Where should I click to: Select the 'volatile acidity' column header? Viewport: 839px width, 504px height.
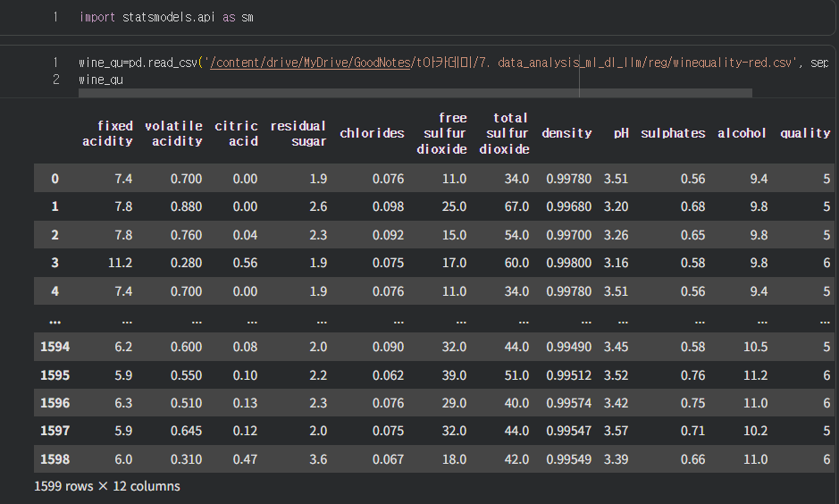pyautogui.click(x=173, y=133)
